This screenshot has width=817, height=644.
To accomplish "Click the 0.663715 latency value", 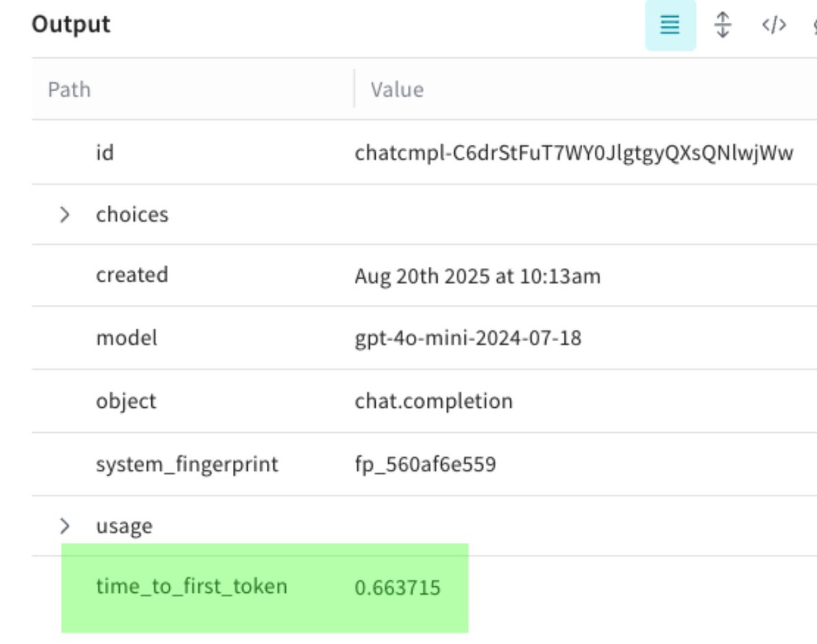I will pyautogui.click(x=398, y=587).
